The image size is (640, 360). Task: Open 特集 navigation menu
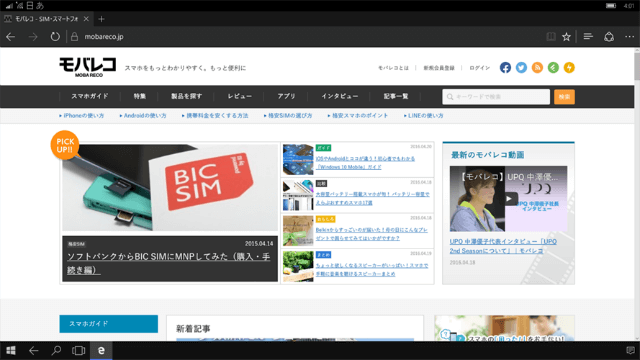140,96
